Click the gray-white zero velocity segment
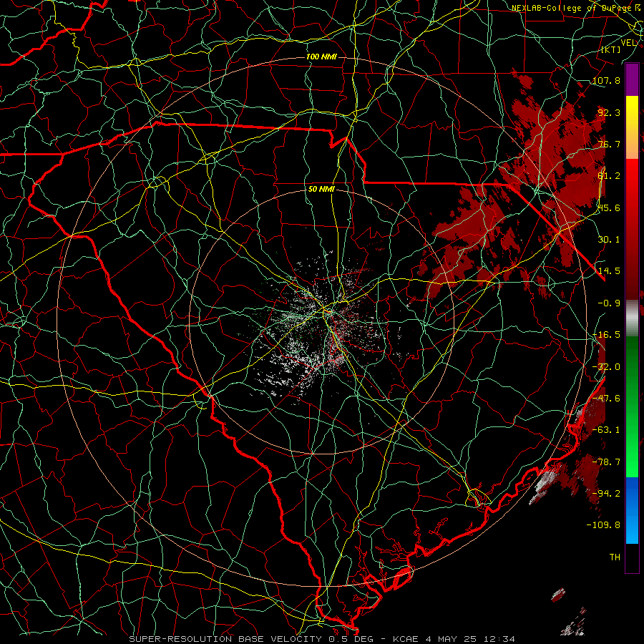Image resolution: width=644 pixels, height=644 pixels. point(632,318)
